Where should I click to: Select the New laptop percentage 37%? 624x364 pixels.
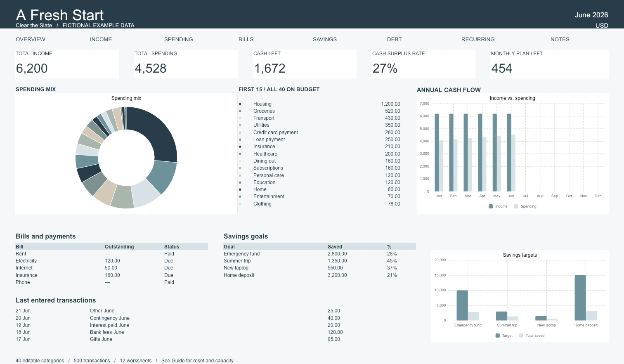392,268
